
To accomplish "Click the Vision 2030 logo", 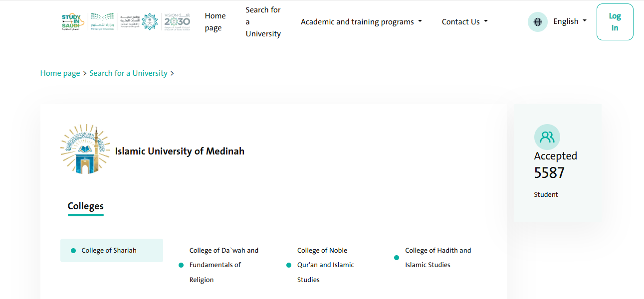I will (177, 22).
